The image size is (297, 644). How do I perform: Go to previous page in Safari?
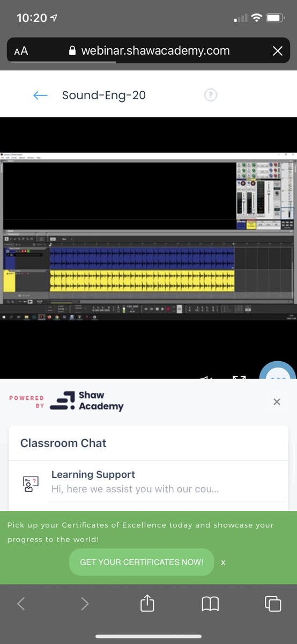click(21, 604)
